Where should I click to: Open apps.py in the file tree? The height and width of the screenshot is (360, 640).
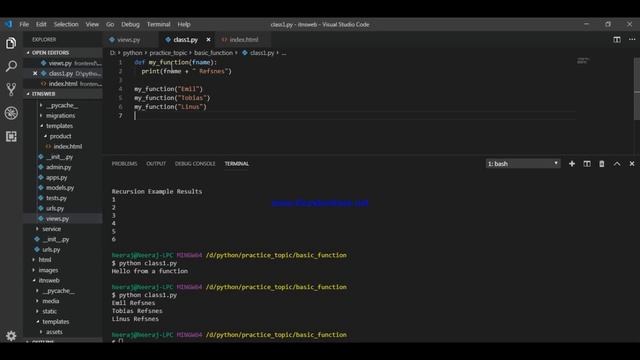tap(56, 178)
